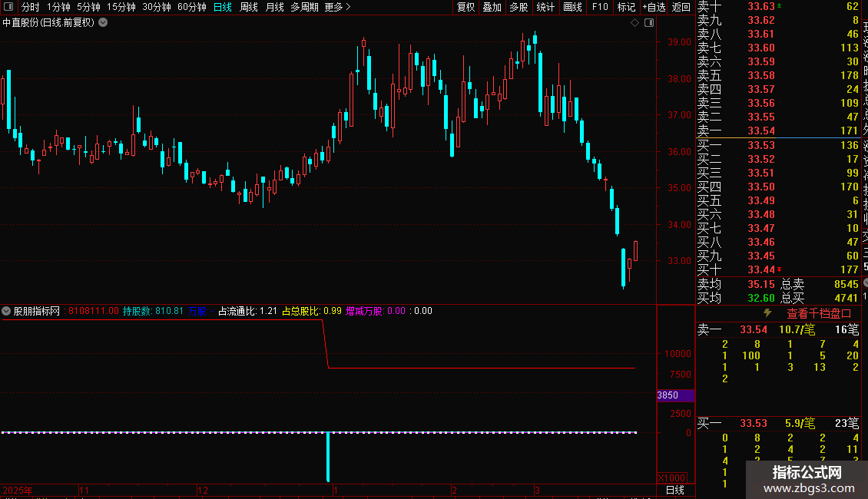Screen dimensions: 868x499
Task: Open the 复权 adjustment menu
Action: click(x=466, y=7)
